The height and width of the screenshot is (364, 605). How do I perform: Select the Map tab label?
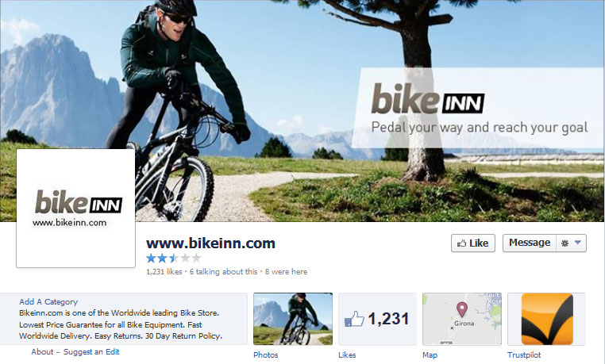point(430,354)
